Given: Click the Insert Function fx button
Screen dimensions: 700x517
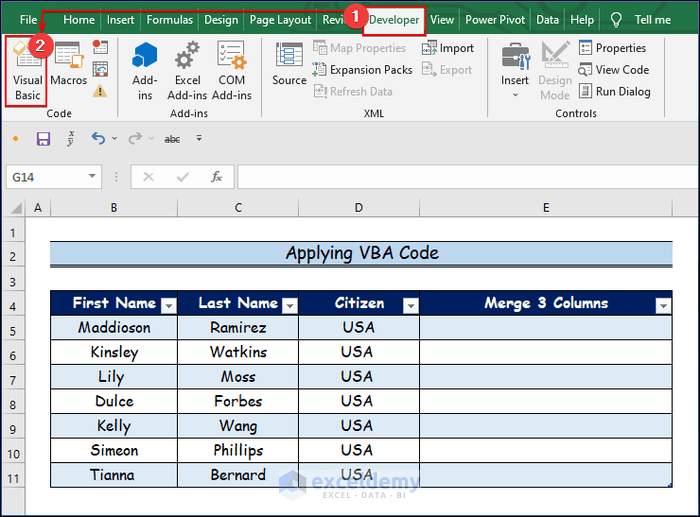Looking at the screenshot, I should (x=217, y=177).
